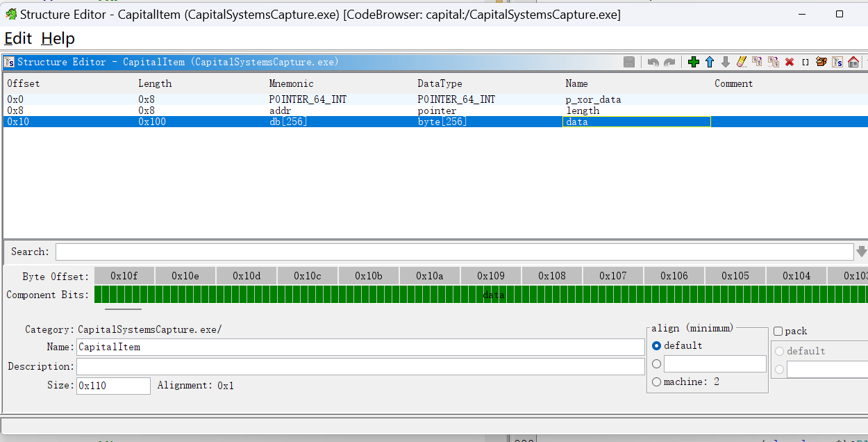Screen dimensions: 868x442
Task: Select the machine: 2 alignment radio button
Action: pos(657,382)
